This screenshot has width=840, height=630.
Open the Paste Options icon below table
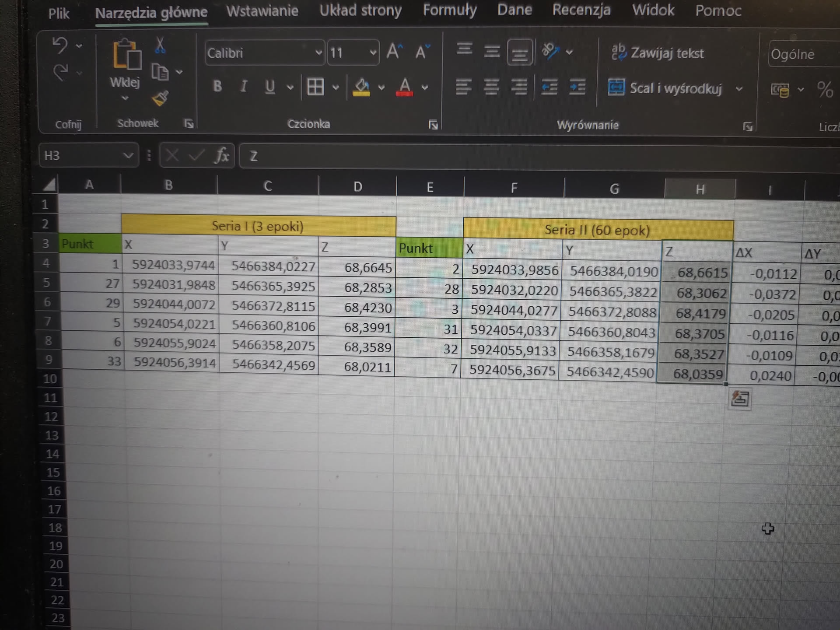[739, 399]
